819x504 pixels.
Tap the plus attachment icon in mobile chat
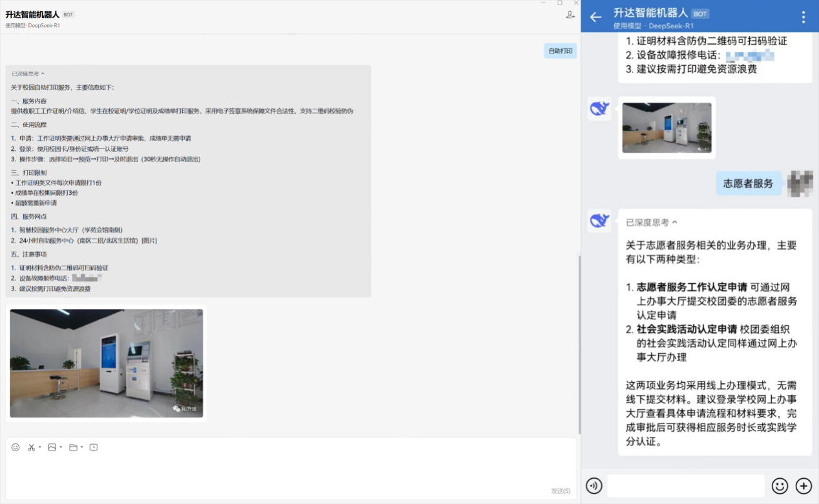tap(803, 486)
